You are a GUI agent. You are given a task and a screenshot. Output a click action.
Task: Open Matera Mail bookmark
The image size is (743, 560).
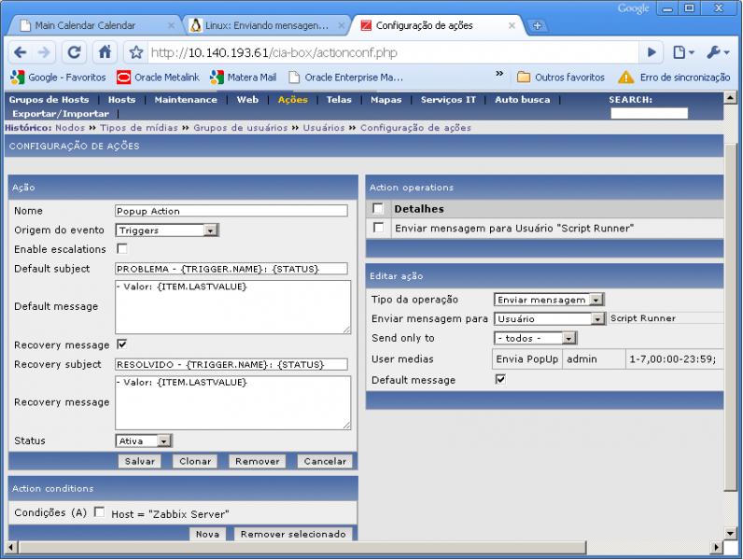click(x=243, y=77)
